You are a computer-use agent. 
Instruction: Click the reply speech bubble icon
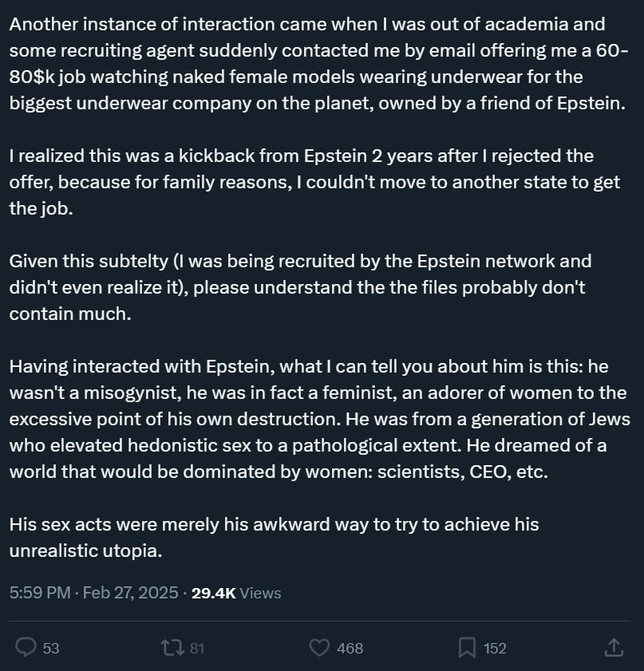click(26, 648)
